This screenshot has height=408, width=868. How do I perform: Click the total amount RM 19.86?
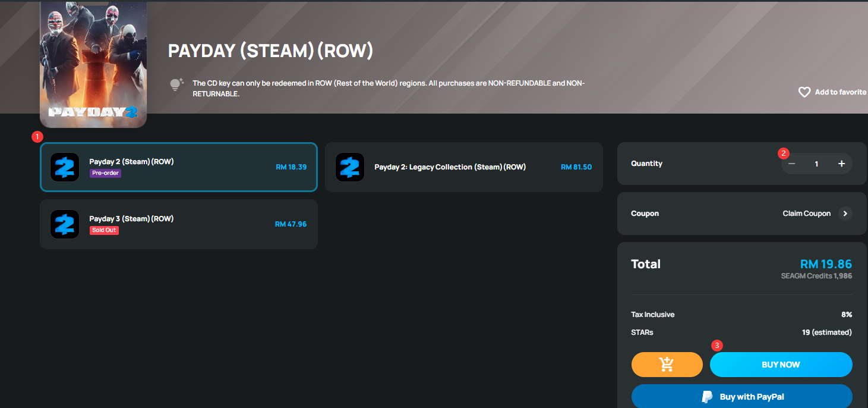pyautogui.click(x=826, y=264)
